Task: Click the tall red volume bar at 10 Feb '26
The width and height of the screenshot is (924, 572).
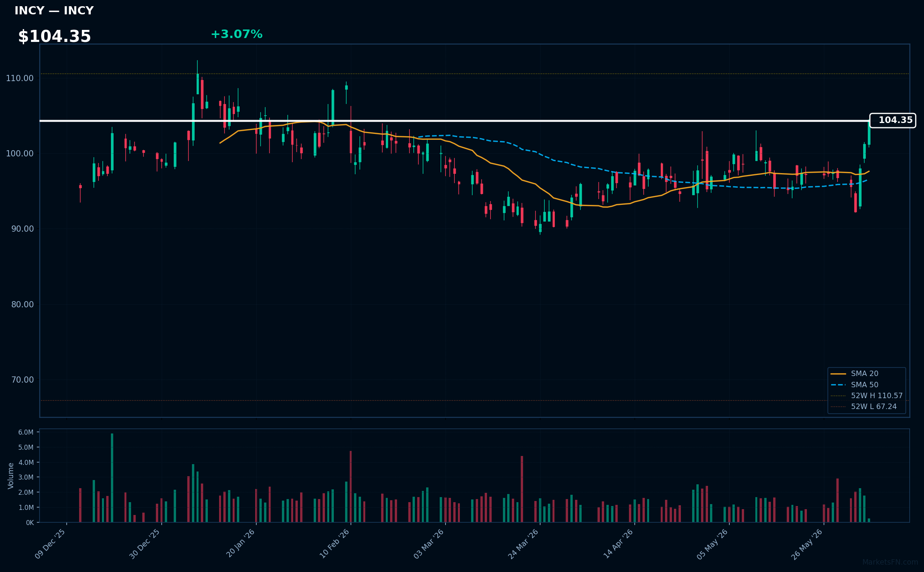Action: (x=351, y=487)
